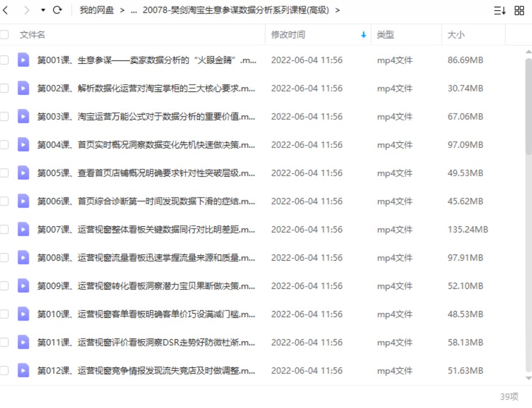Click the video icon of 第005课

pyautogui.click(x=23, y=173)
